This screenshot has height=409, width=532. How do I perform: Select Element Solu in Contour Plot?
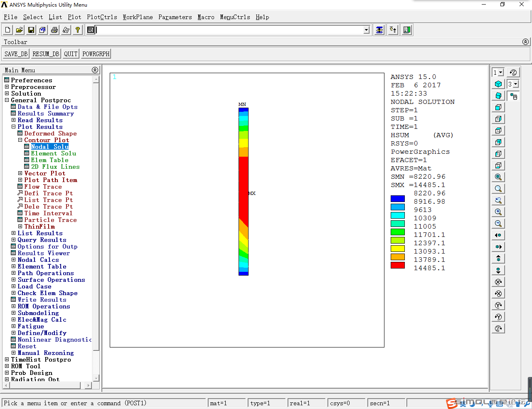tap(53, 153)
